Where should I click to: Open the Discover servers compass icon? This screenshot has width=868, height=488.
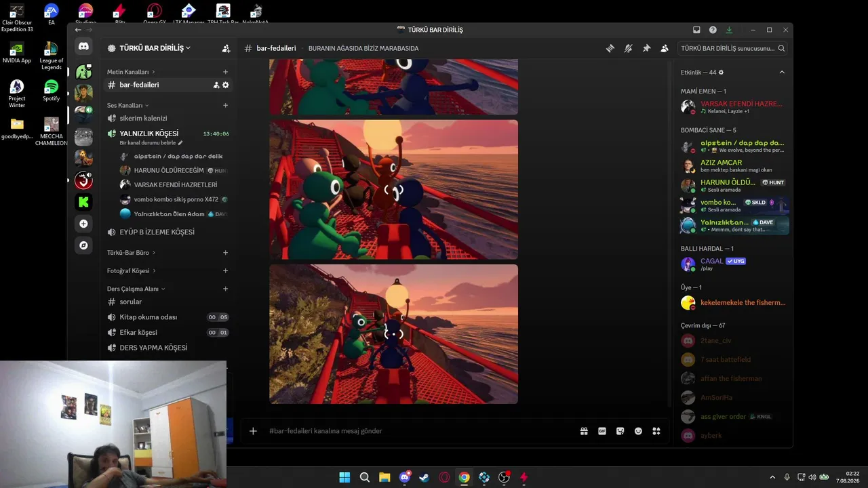pyautogui.click(x=83, y=245)
